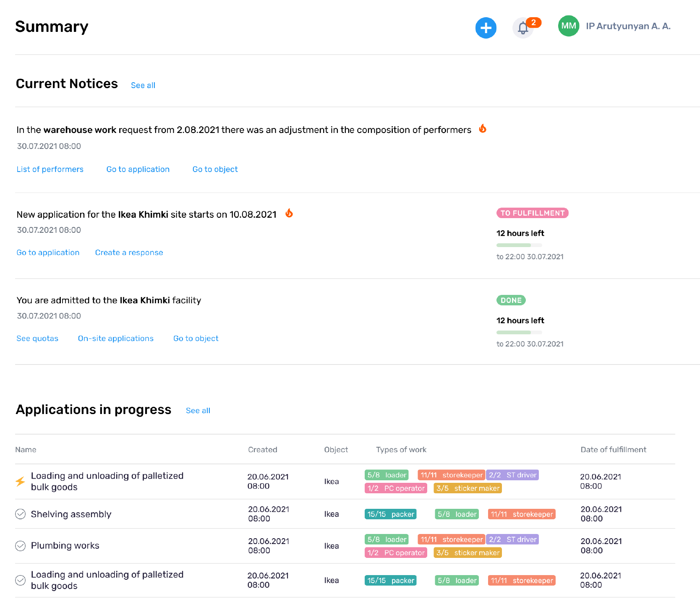Open On-site applications link
This screenshot has width=700, height=599.
coord(115,339)
